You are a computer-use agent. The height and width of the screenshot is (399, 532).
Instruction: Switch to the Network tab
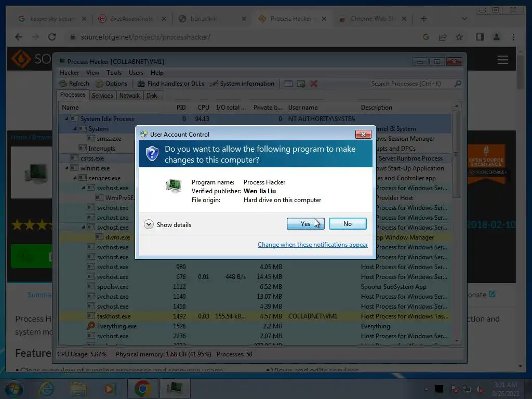[129, 96]
